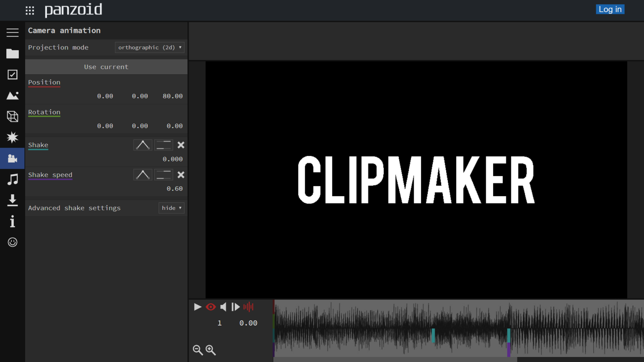Open the apps grid icon beside panzoid logo

30,10
